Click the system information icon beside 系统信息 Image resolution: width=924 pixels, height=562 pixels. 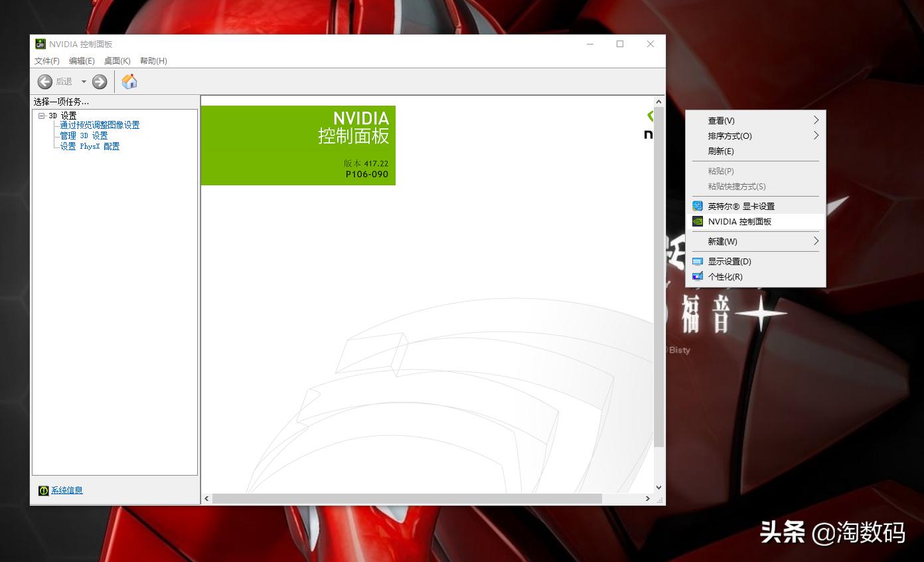pos(44,490)
